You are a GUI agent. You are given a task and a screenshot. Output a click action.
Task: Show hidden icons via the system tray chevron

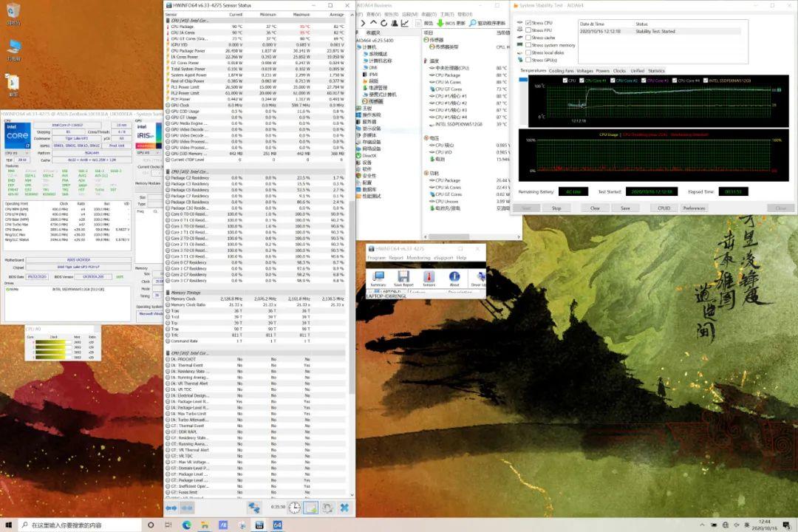(x=703, y=525)
